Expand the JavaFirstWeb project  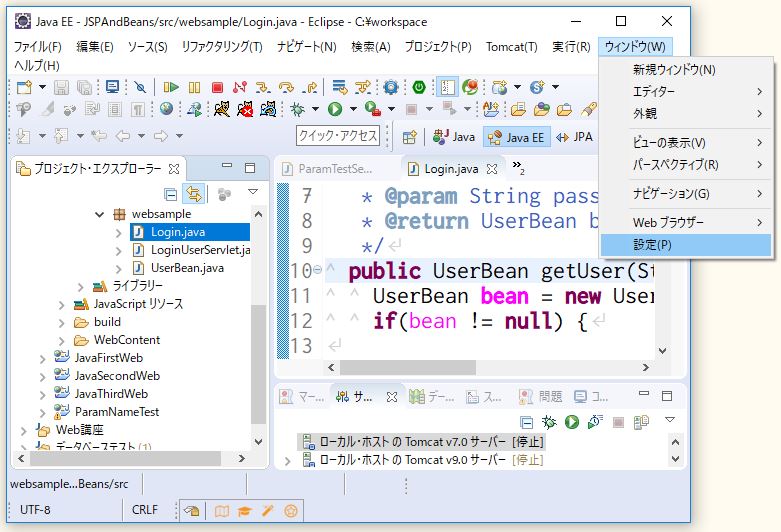[42, 359]
